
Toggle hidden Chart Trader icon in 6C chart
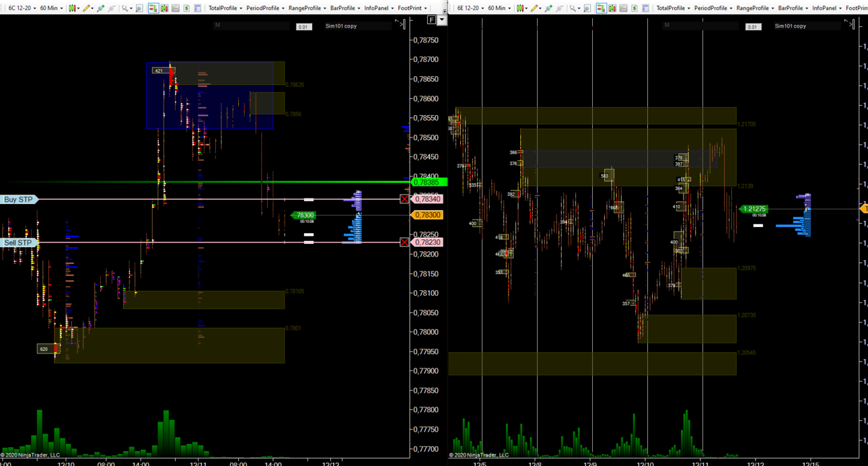click(164, 8)
